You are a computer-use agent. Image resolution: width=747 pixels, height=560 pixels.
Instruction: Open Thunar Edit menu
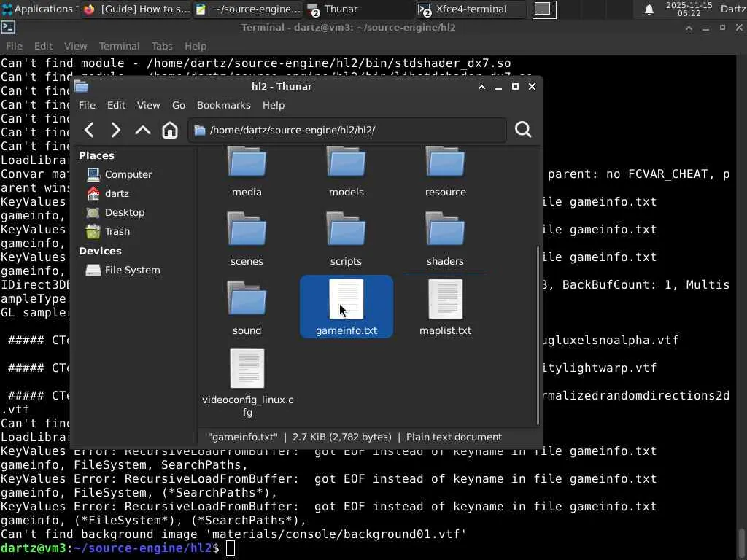coord(116,105)
